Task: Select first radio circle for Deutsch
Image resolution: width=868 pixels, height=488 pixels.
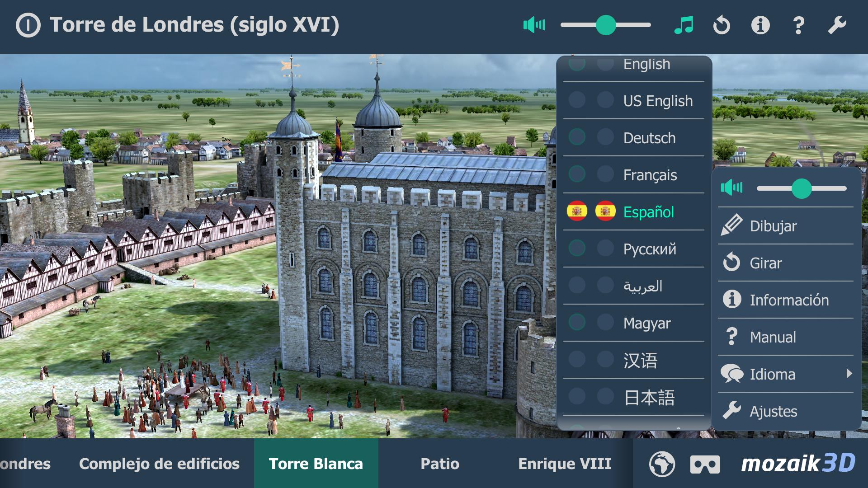Action: [x=577, y=137]
